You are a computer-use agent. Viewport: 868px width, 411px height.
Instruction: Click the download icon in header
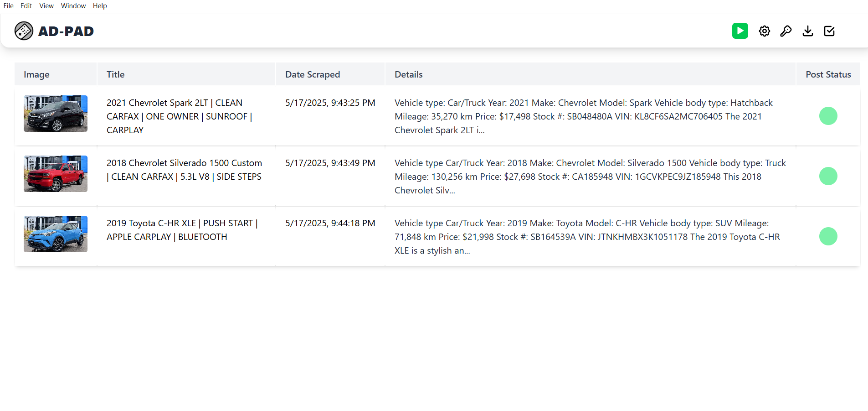point(808,31)
